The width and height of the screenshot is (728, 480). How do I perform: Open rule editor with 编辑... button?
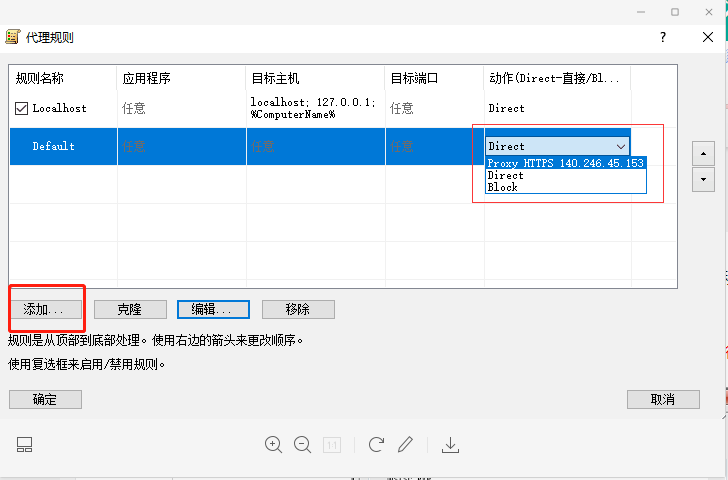point(212,309)
